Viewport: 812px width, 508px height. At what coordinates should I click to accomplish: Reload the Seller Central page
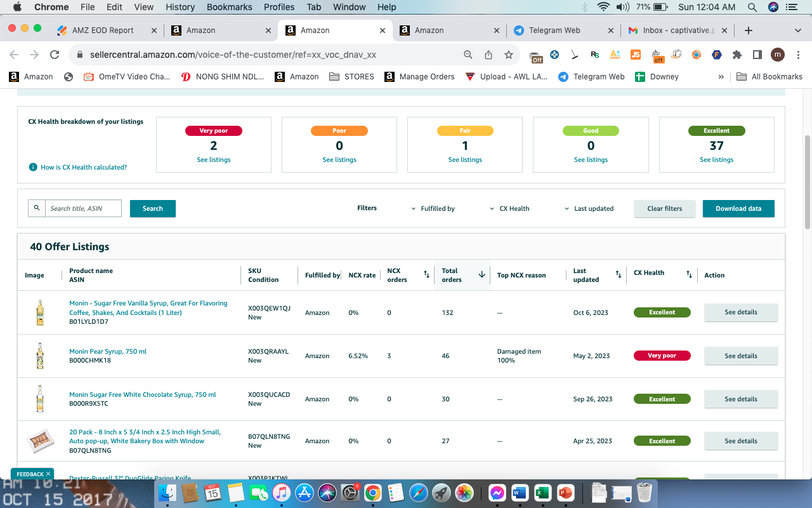[55, 55]
